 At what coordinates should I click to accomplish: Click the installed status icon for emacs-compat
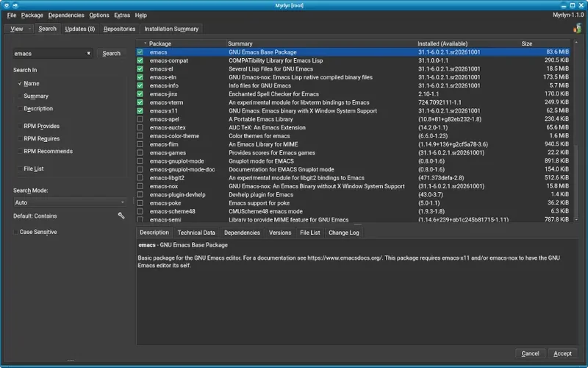click(140, 60)
